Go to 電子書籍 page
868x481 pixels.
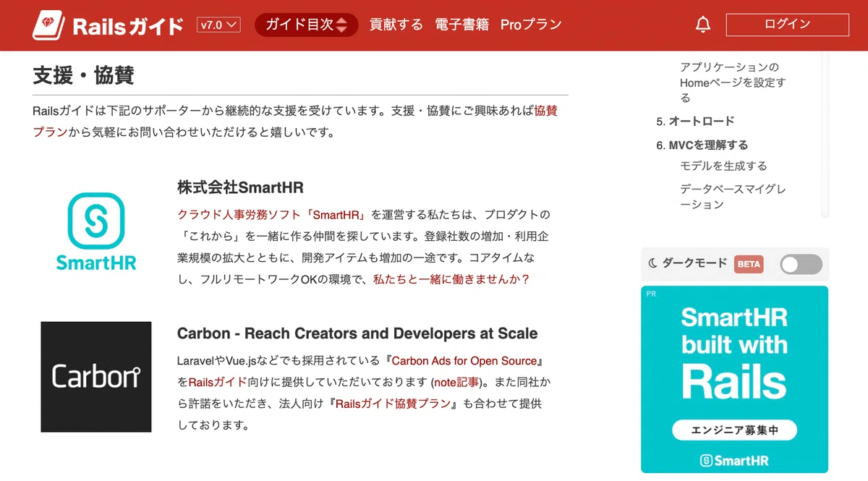click(461, 25)
